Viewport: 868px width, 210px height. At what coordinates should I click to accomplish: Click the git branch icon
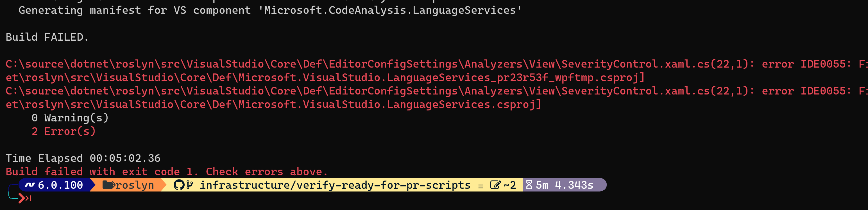pos(190,185)
